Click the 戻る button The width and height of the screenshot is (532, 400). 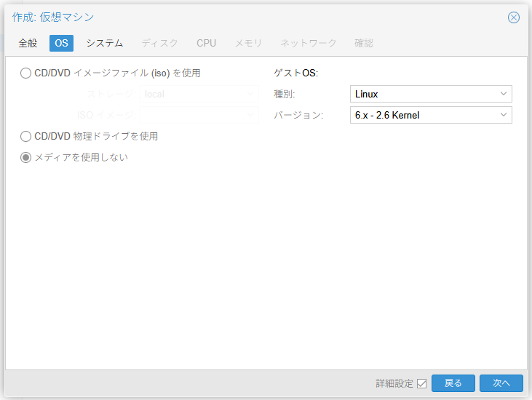(x=453, y=383)
